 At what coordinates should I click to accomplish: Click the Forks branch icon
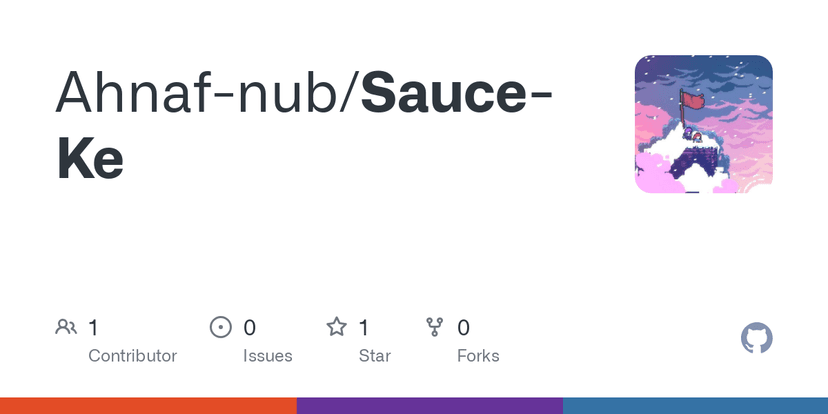(434, 327)
